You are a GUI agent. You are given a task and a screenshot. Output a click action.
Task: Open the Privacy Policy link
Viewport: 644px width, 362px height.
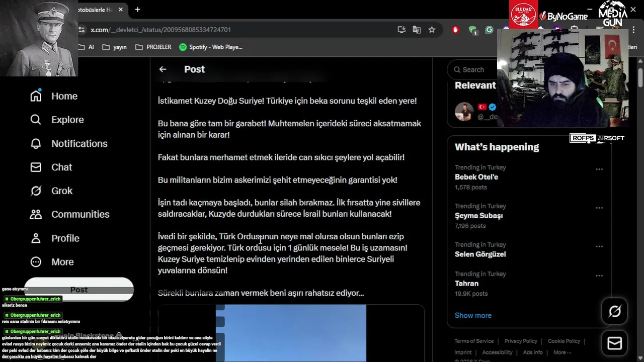521,341
